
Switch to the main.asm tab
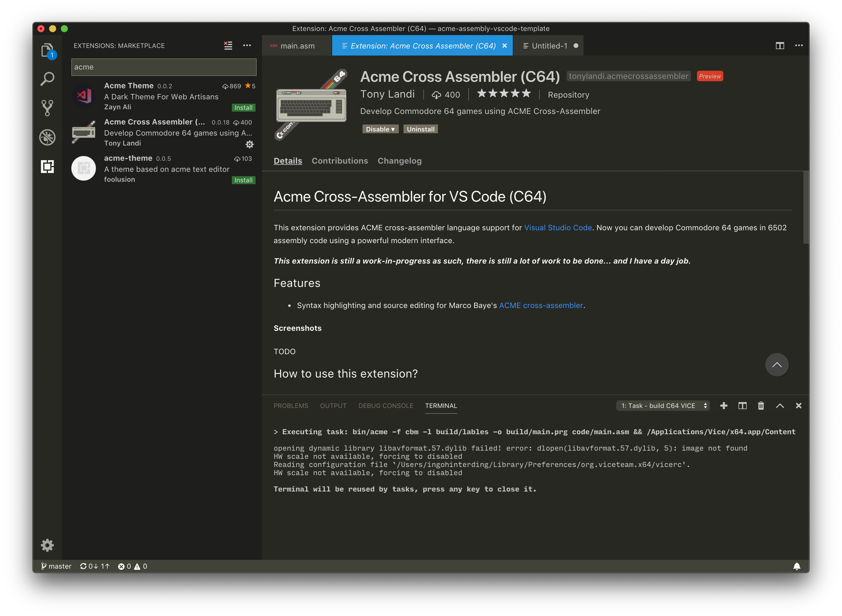297,46
